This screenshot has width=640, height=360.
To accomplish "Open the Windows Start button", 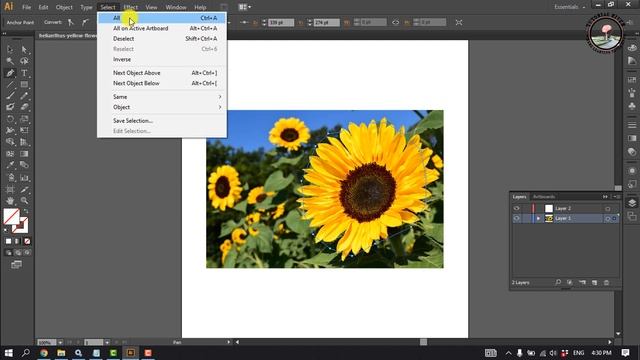I will coord(8,353).
